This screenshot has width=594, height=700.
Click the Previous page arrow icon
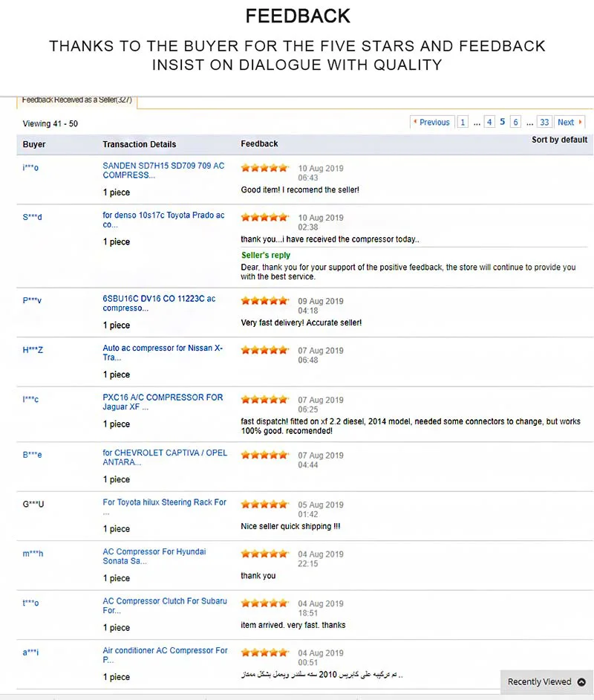[x=415, y=121]
